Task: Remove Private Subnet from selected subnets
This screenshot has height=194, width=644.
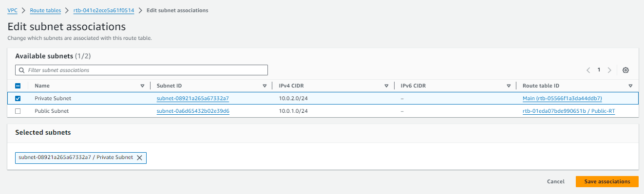Action: click(139, 158)
